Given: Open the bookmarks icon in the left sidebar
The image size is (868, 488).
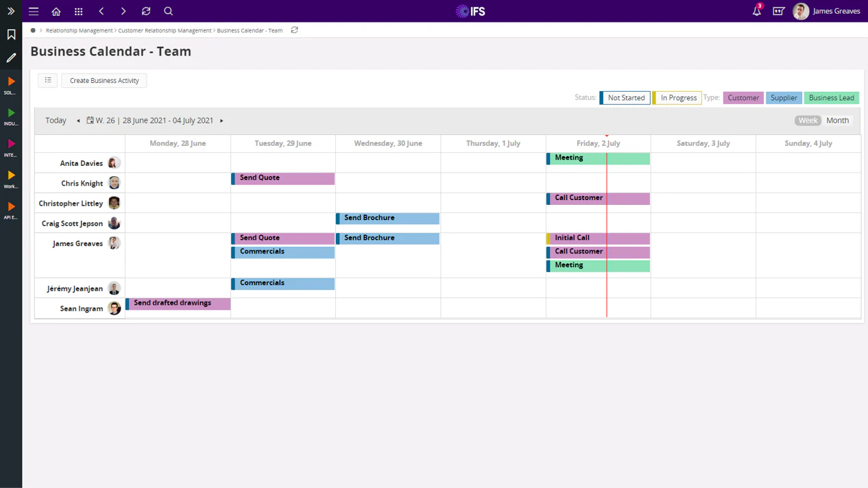Looking at the screenshot, I should (x=10, y=34).
